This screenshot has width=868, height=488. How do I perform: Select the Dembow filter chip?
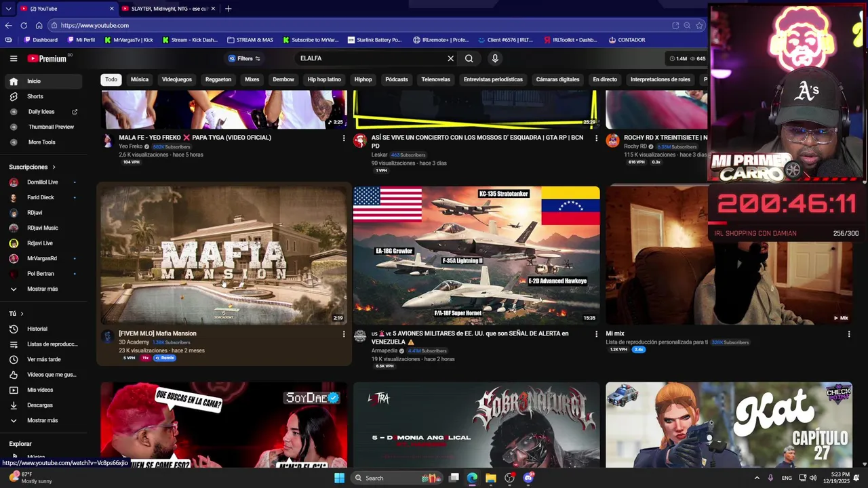[x=283, y=79]
